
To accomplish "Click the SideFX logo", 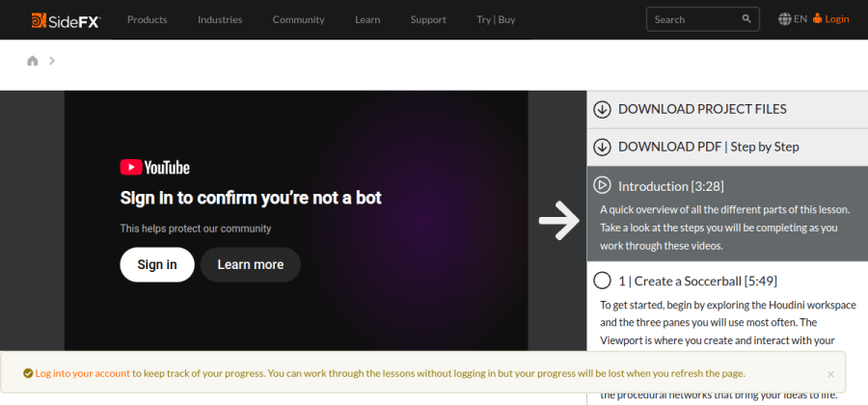I will pos(66,20).
